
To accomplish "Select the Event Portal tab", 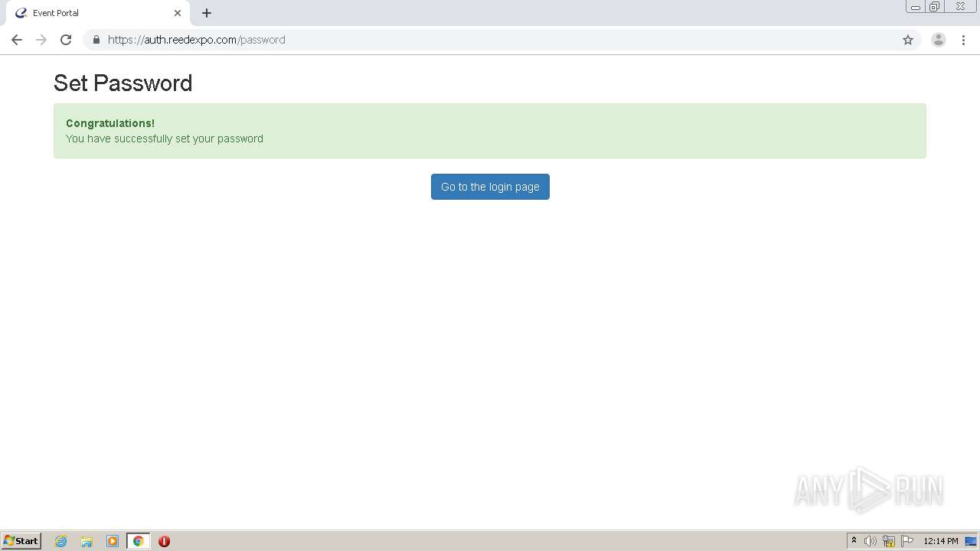I will click(98, 13).
